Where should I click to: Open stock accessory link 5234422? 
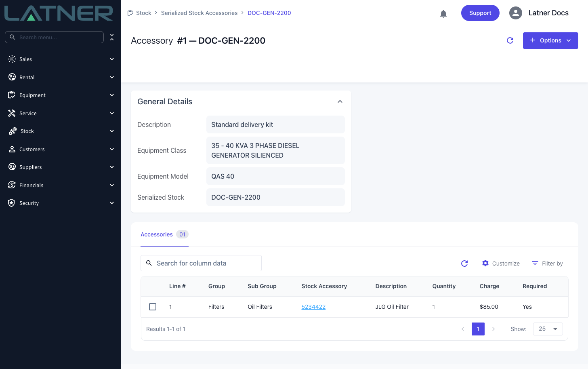(x=313, y=307)
